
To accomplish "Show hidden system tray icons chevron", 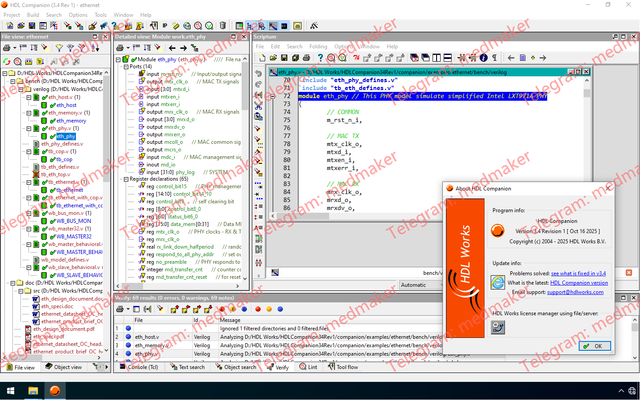I will (621, 391).
